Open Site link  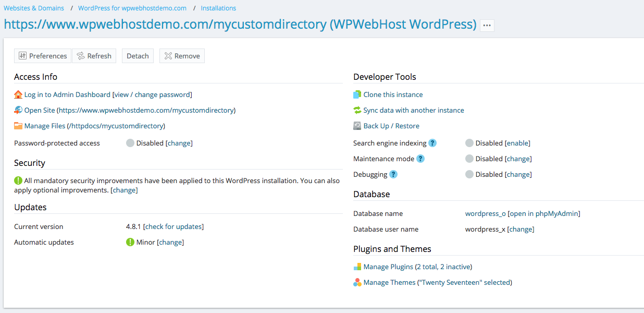(40, 110)
